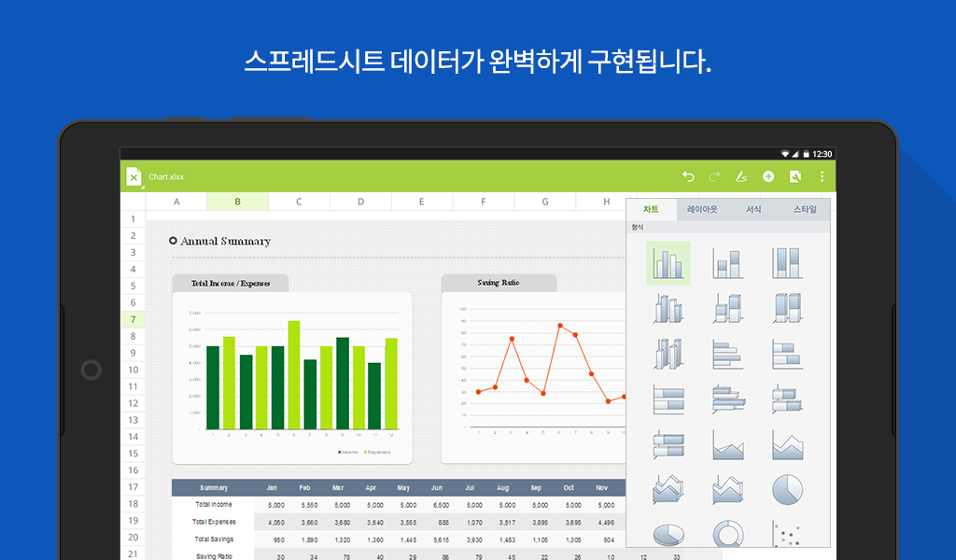This screenshot has width=956, height=560.
Task: Select column header B
Action: 238,202
